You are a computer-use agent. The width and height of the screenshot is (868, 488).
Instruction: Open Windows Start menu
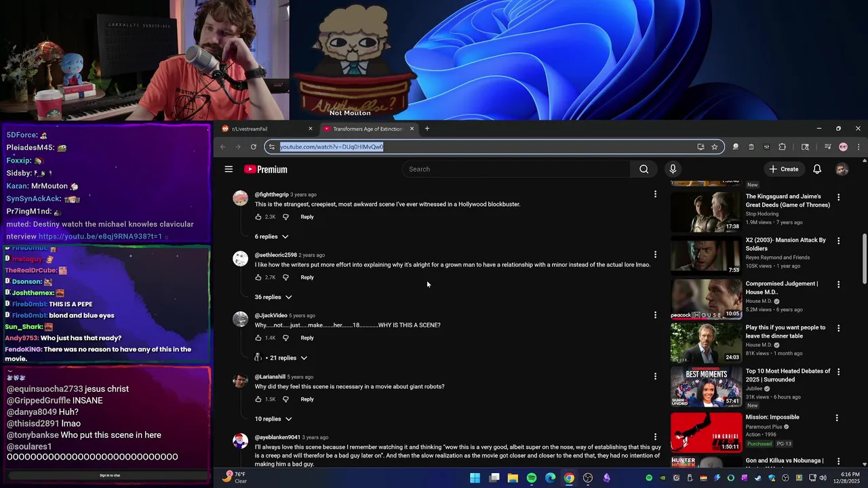(x=475, y=478)
